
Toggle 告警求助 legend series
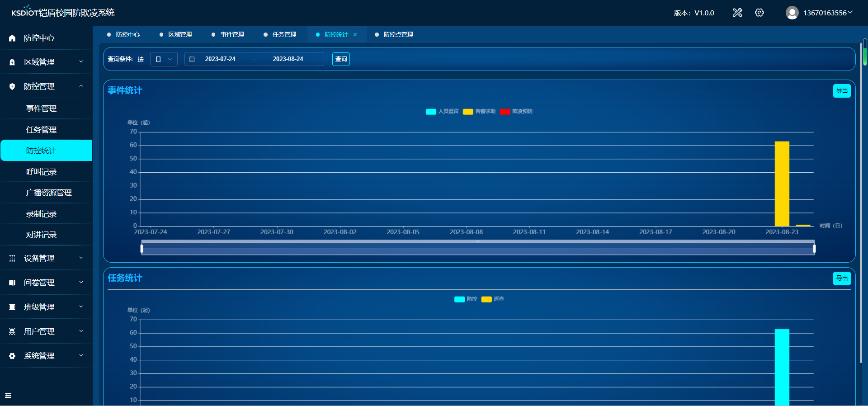479,111
